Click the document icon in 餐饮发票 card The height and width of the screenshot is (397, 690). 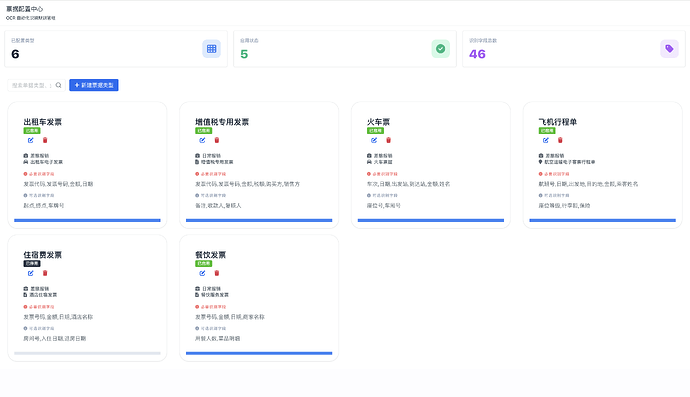[x=197, y=295]
